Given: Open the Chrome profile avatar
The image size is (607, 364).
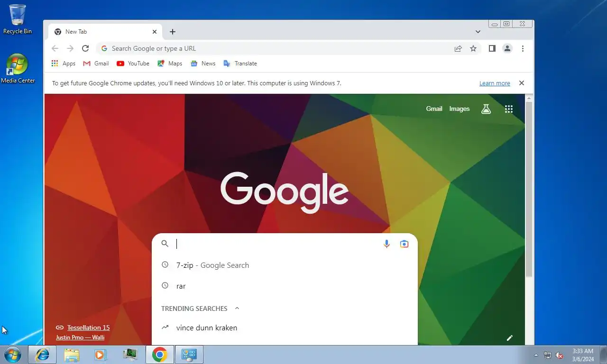Looking at the screenshot, I should [507, 48].
